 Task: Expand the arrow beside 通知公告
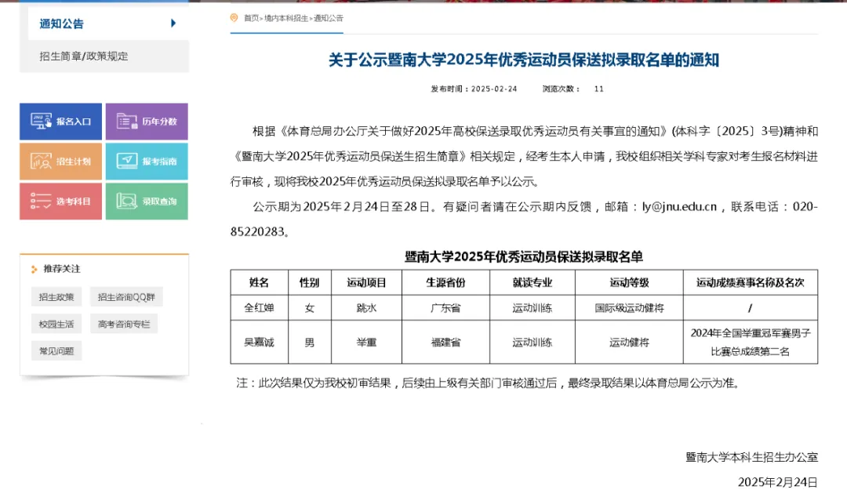[x=173, y=24]
